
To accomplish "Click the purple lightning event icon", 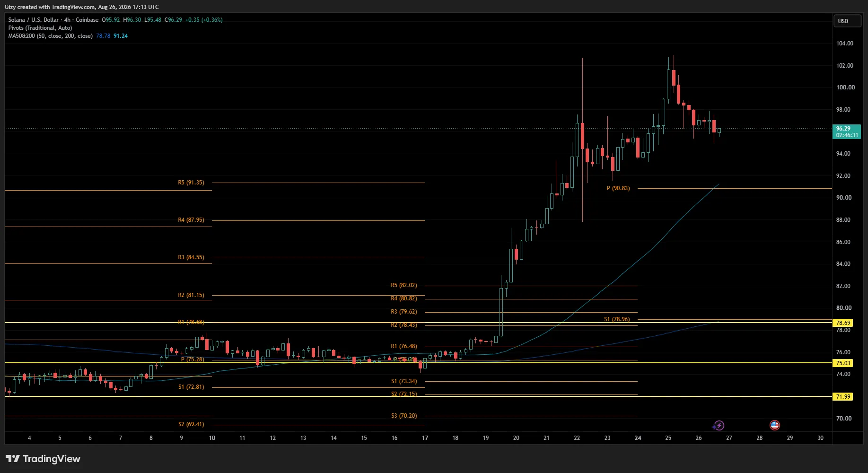I will pos(719,425).
